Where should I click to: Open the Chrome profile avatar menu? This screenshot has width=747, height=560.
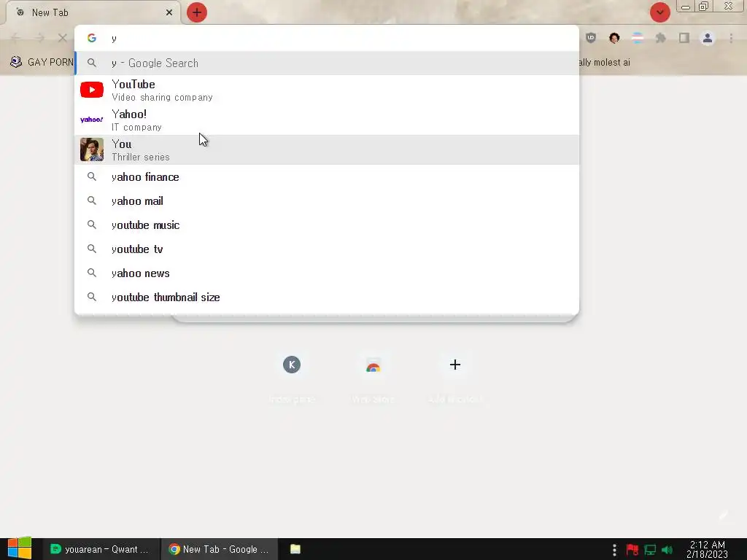click(708, 38)
